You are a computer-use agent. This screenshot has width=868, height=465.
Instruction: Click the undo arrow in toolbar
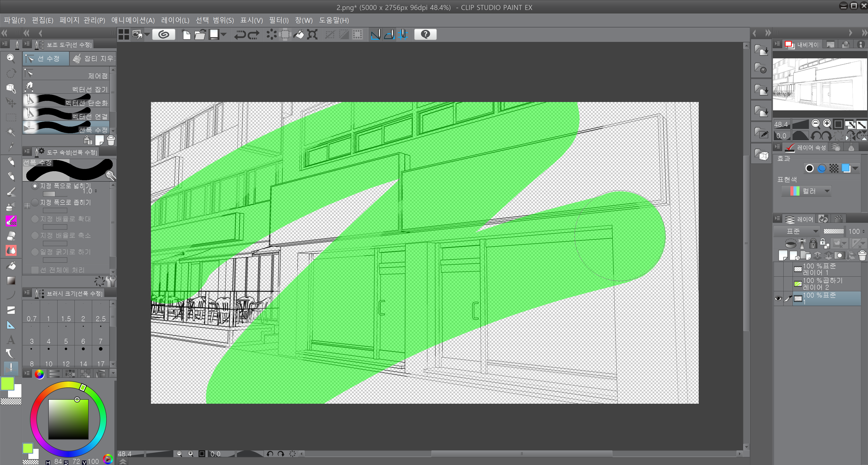point(240,34)
